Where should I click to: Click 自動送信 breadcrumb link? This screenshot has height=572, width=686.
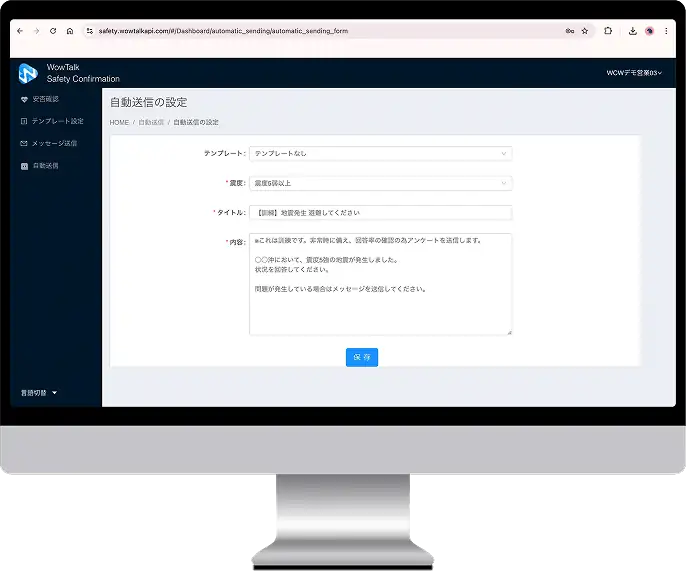click(151, 123)
